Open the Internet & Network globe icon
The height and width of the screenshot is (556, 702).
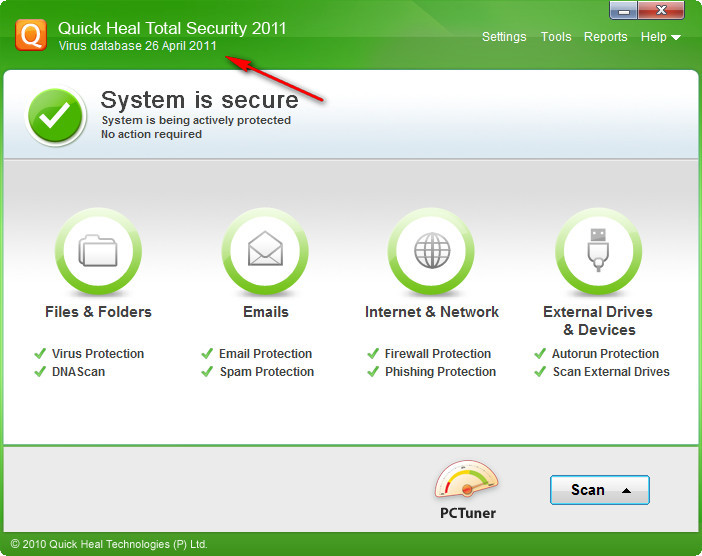pos(432,251)
